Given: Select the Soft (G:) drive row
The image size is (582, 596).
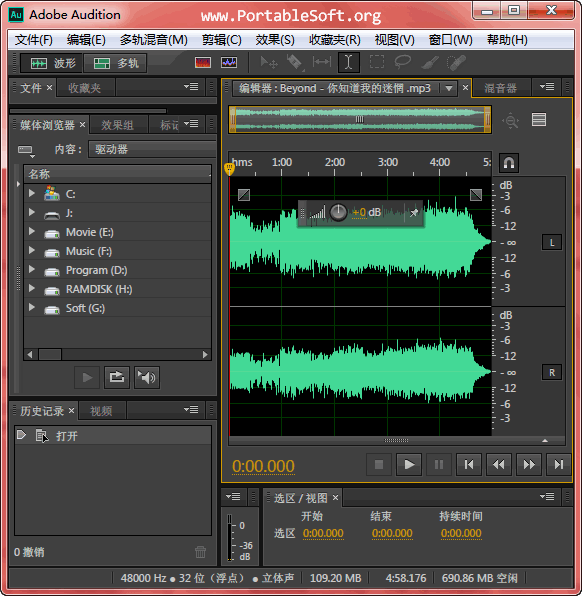Looking at the screenshot, I should pos(117,308).
